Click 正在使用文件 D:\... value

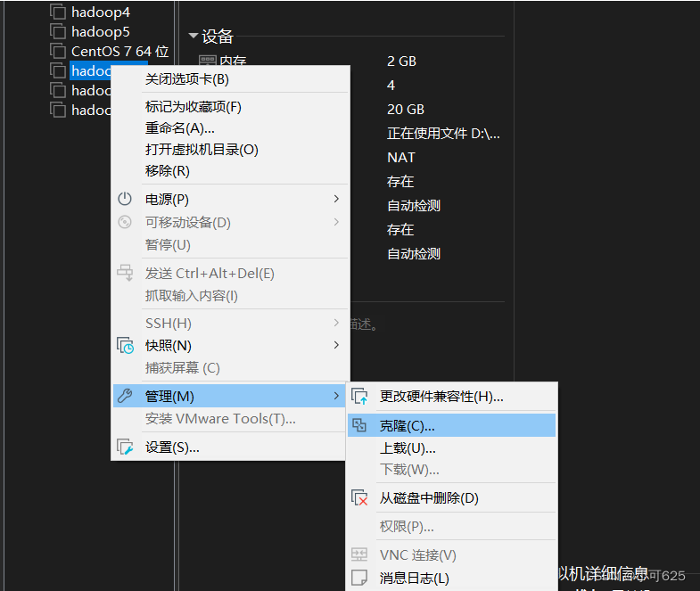443,134
